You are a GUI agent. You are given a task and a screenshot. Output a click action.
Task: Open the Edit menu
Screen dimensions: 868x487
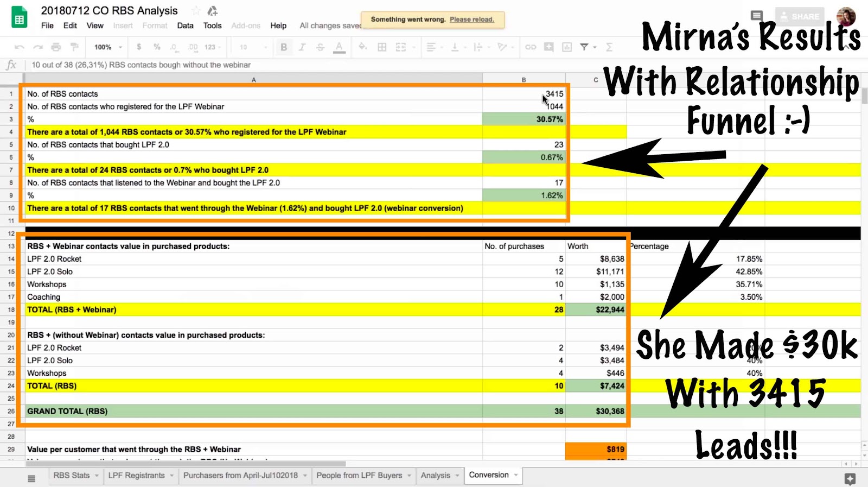pyautogui.click(x=70, y=26)
